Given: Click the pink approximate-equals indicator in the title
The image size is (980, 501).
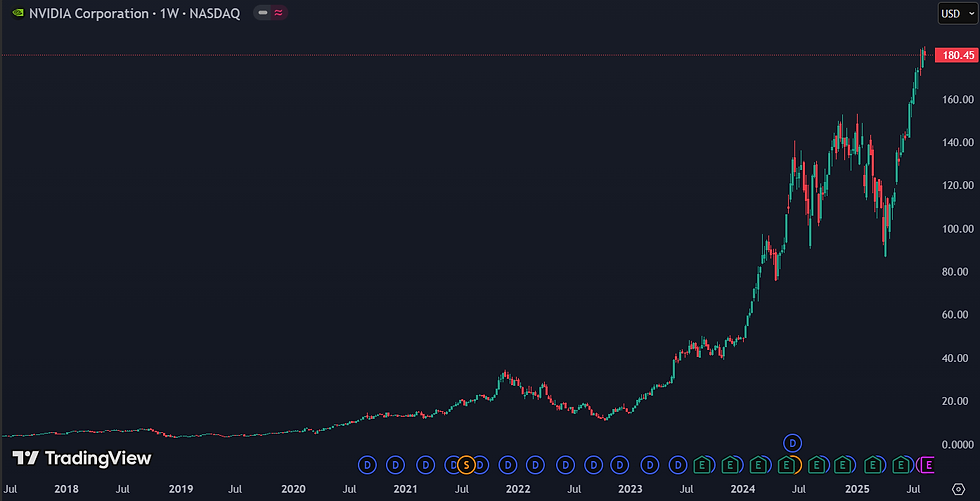Looking at the screenshot, I should pyautogui.click(x=279, y=13).
